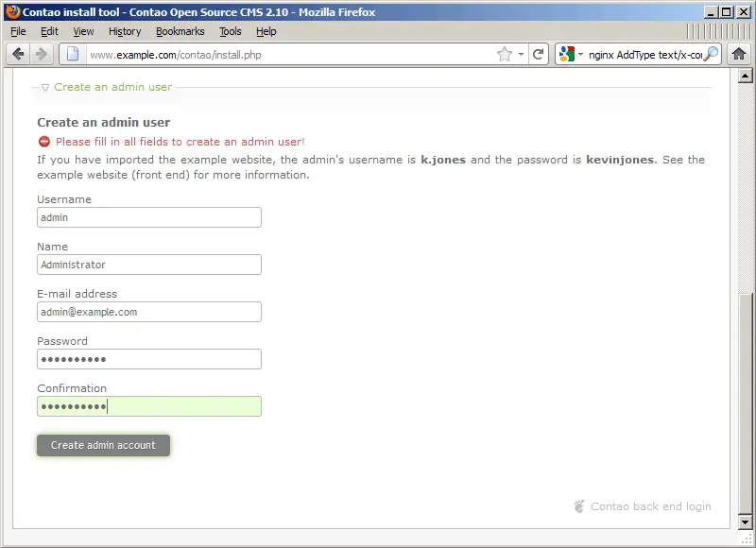The height and width of the screenshot is (548, 756).
Task: Click the search magnifier icon
Action: (711, 55)
